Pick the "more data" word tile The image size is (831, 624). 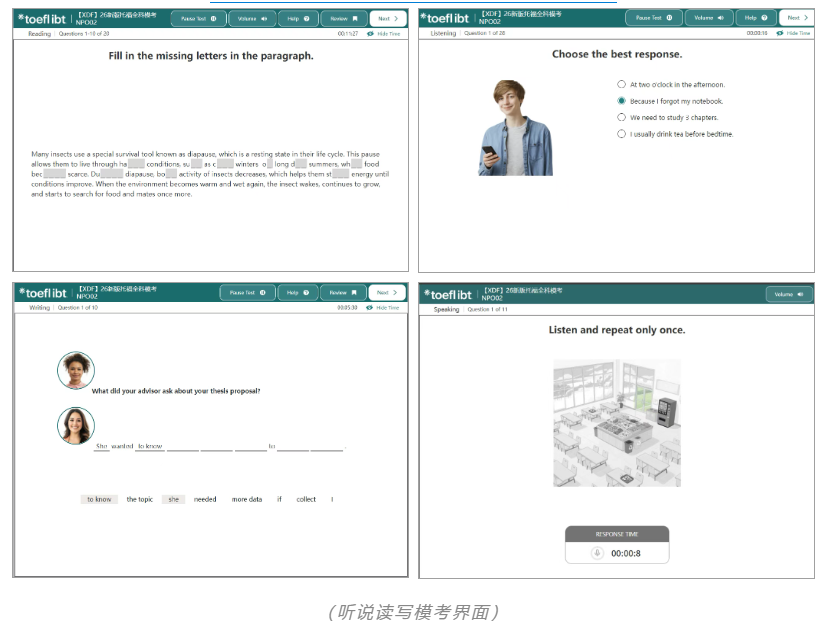[247, 499]
